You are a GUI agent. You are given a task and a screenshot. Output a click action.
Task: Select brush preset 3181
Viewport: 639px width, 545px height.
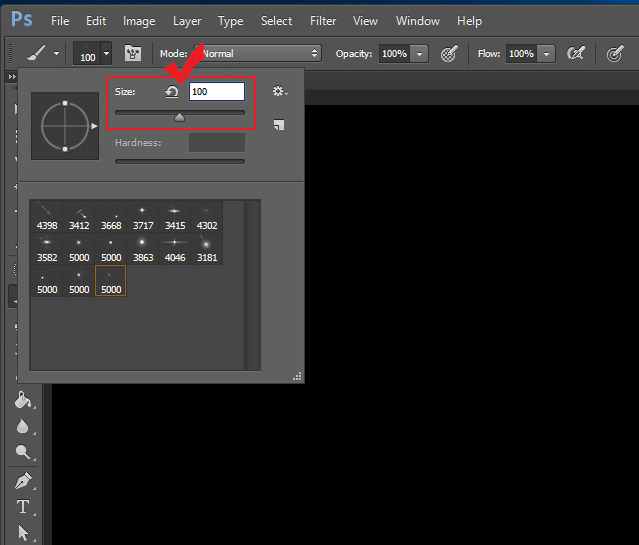click(x=207, y=249)
